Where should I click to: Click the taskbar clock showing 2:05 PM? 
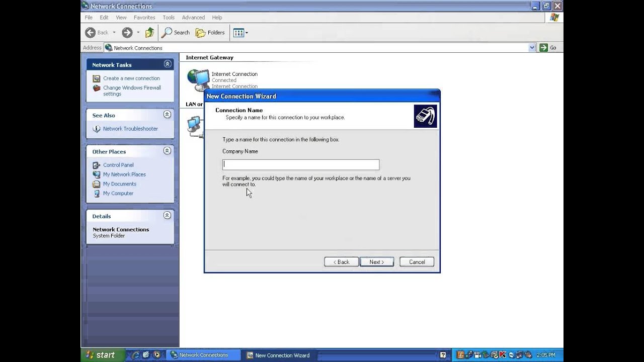coord(546,355)
